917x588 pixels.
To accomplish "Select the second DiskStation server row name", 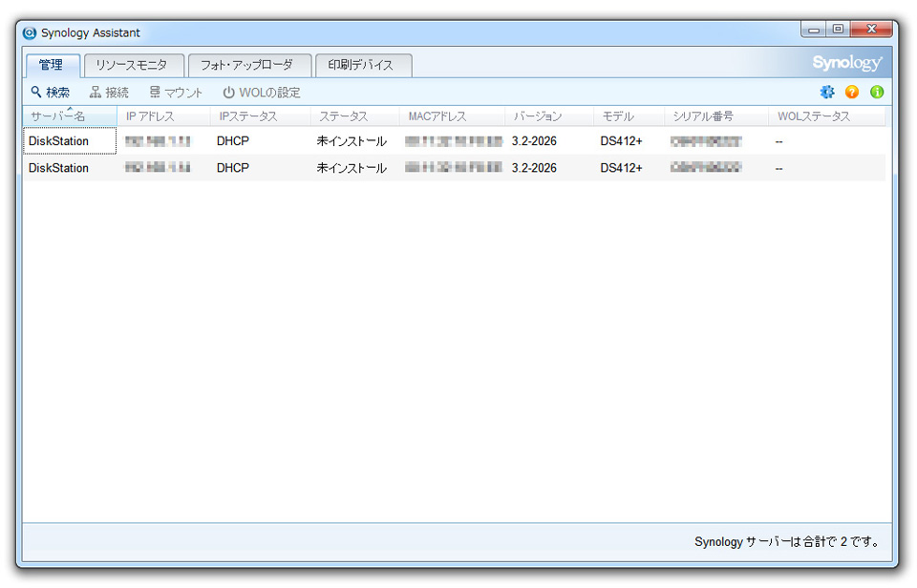I will (58, 168).
